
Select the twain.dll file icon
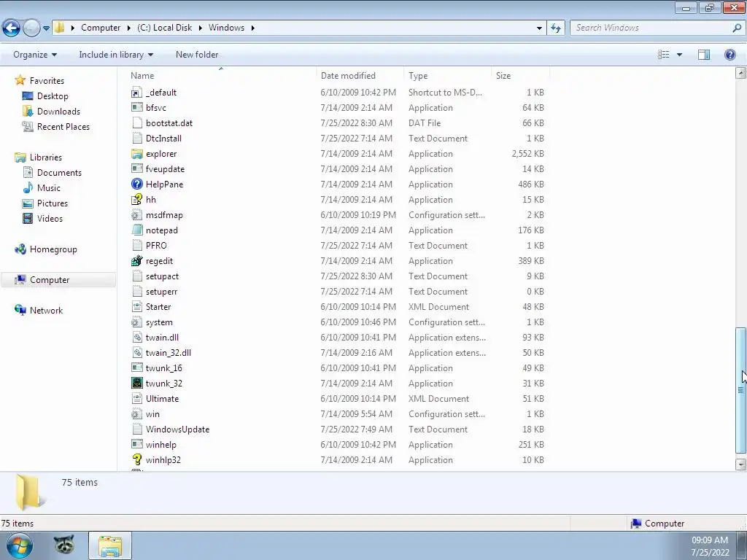[x=136, y=337]
